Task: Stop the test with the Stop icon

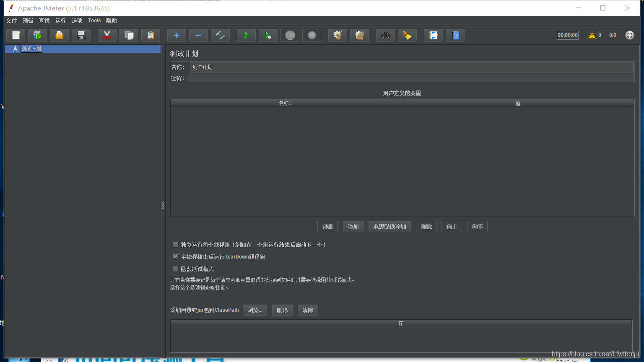Action: pos(290,35)
